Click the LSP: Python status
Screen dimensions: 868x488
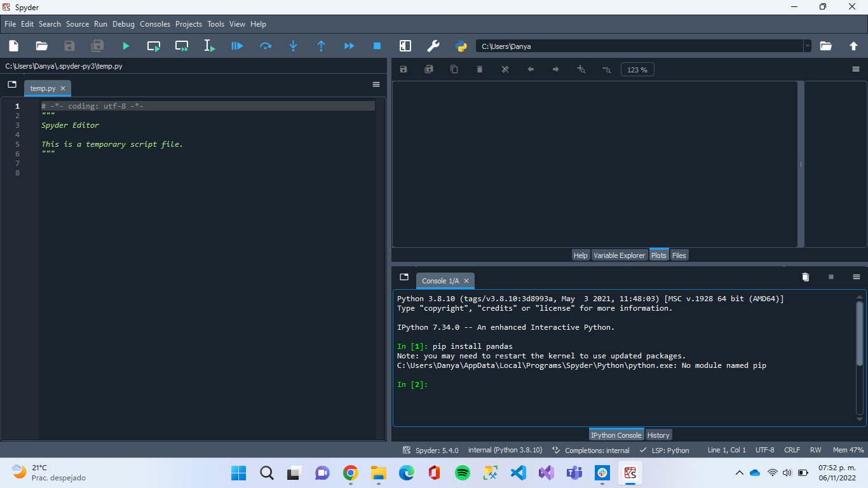point(664,450)
